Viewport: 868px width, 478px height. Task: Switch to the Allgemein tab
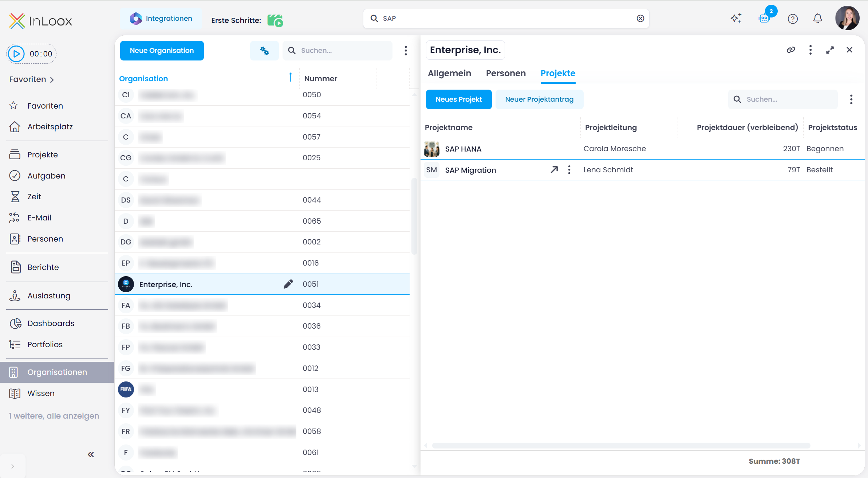[x=450, y=73]
